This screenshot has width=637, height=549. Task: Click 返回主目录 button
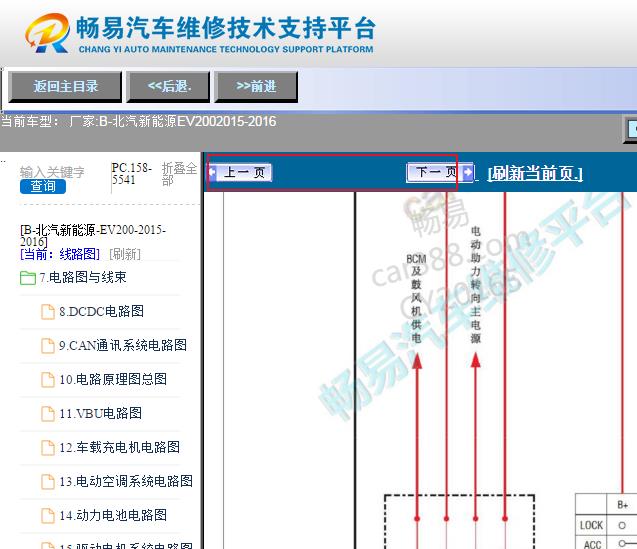[65, 87]
